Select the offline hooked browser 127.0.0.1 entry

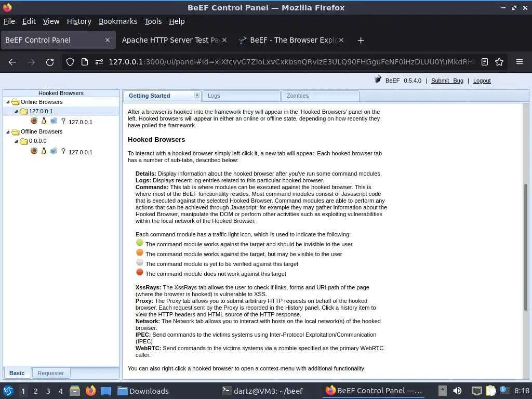point(81,152)
